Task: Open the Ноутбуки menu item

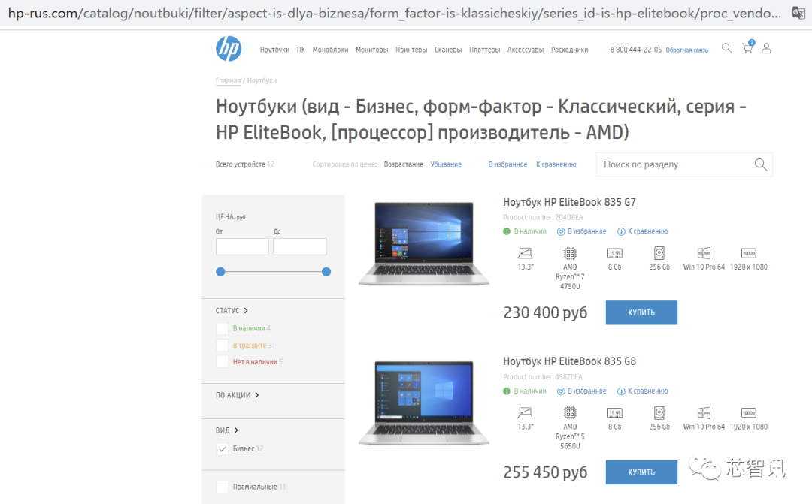Action: coord(274,50)
